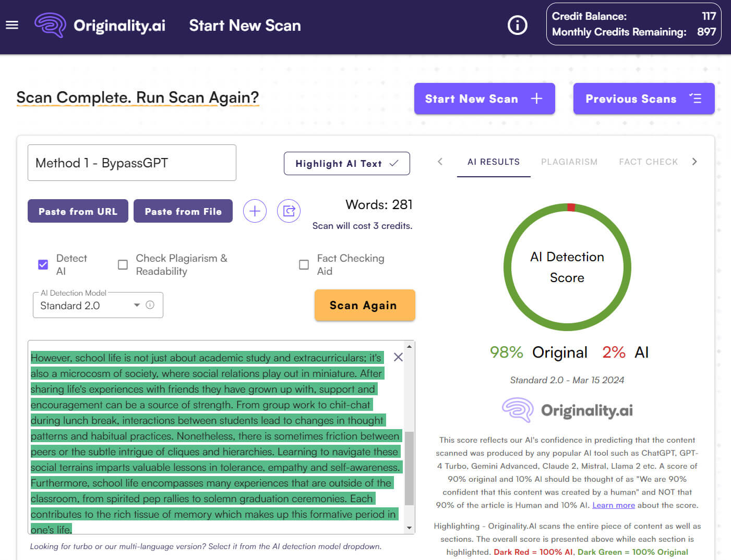This screenshot has width=731, height=560.
Task: Uncheck the Detect AI checkbox
Action: (43, 265)
